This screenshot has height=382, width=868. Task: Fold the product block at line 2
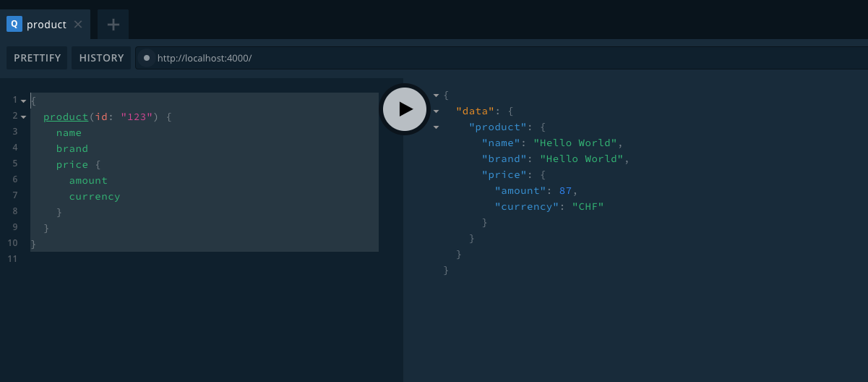(23, 116)
